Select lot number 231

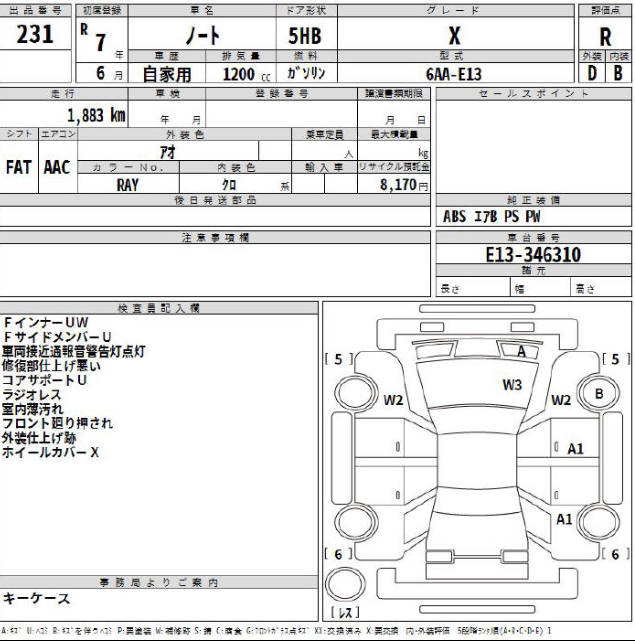point(36,35)
